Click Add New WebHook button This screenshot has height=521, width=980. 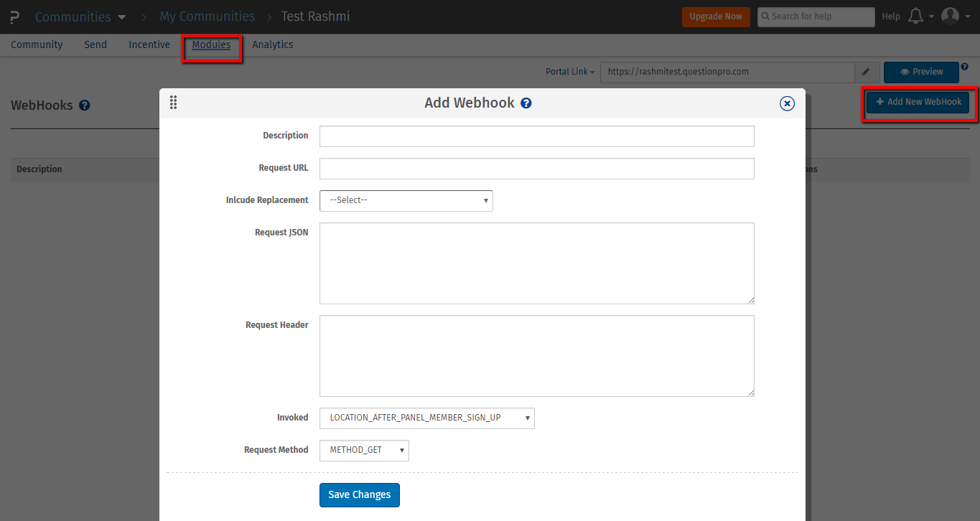tap(918, 102)
